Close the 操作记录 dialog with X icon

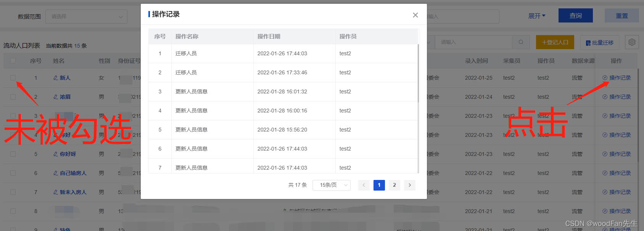(x=415, y=15)
